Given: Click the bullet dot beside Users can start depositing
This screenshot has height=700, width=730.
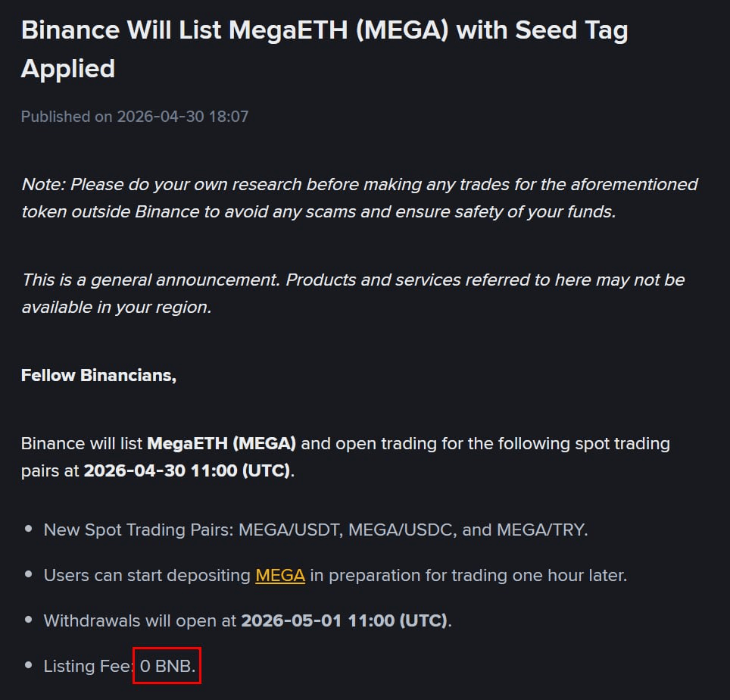Looking at the screenshot, I should [x=29, y=575].
